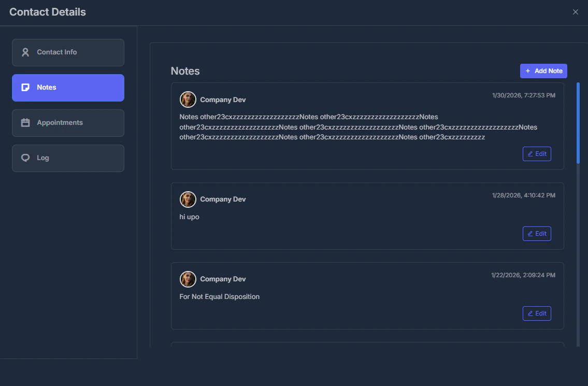Select the Notes page icon in sidebar

(x=25, y=87)
